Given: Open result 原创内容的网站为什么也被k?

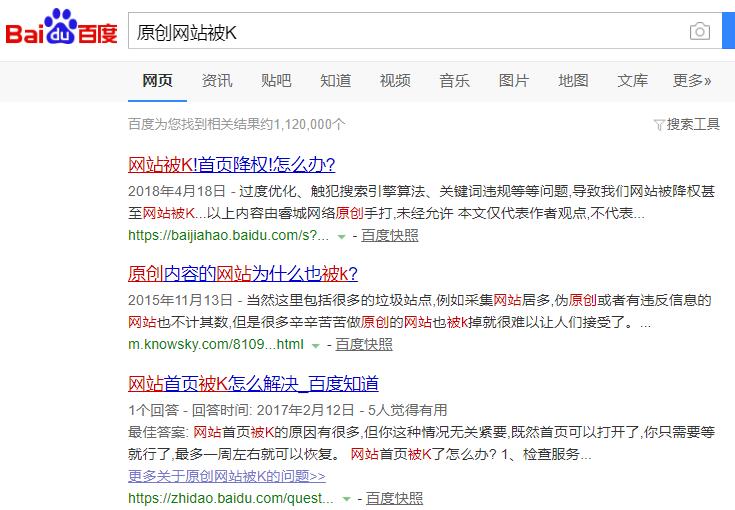Looking at the screenshot, I should (243, 273).
